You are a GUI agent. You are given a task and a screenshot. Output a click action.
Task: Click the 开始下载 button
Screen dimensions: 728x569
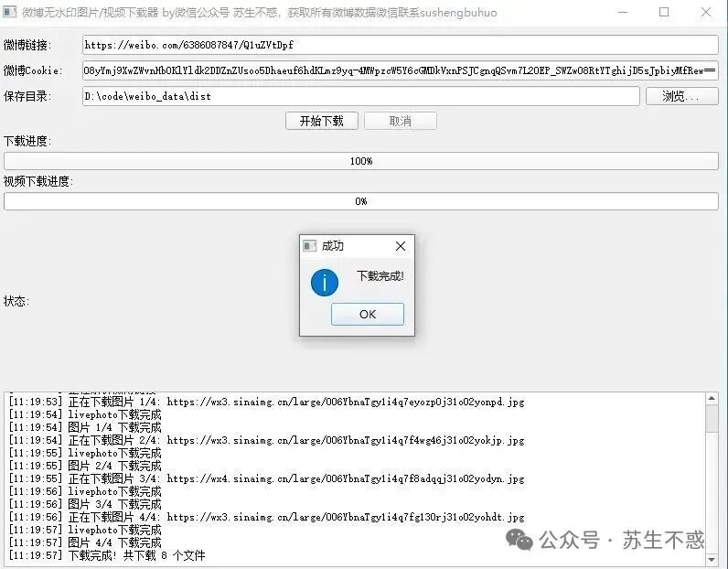322,122
